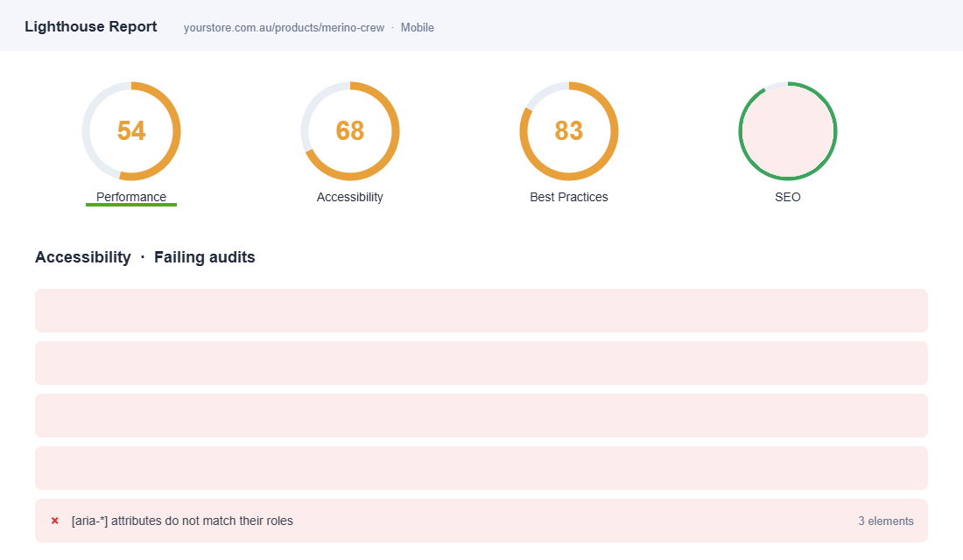Switch to the Accessibility tab label
Viewport: 963px width, 560px height.
[349, 197]
